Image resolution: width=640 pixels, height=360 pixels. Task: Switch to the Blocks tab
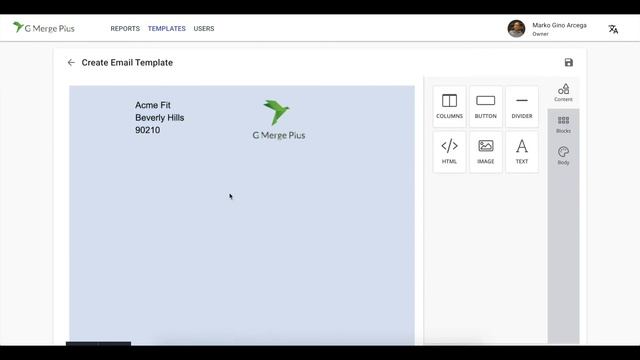[x=563, y=124]
